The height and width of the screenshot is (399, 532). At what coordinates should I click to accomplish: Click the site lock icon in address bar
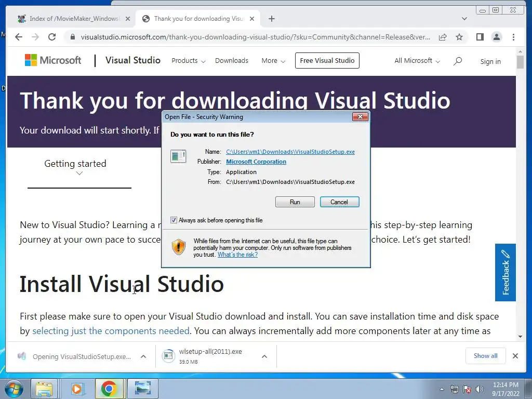point(73,37)
